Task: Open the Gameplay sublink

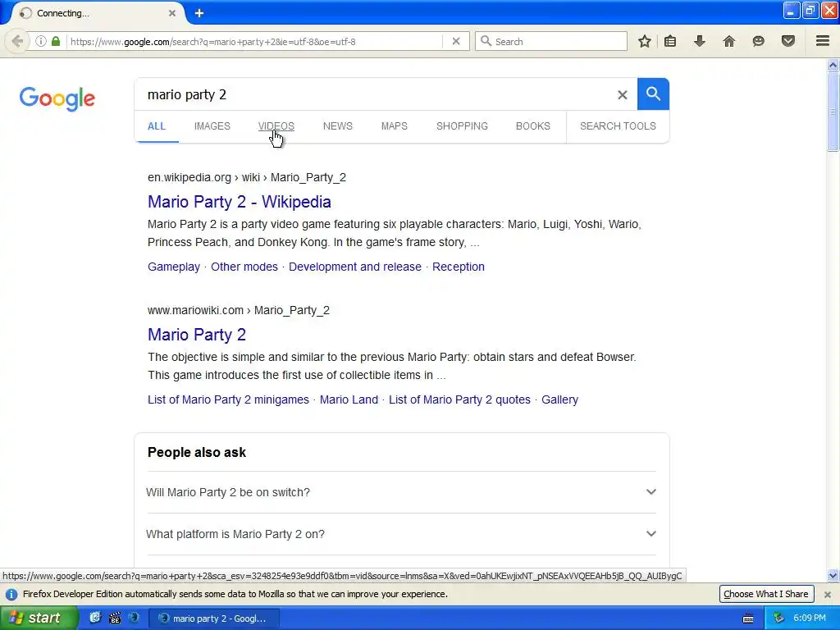Action: pos(174,267)
